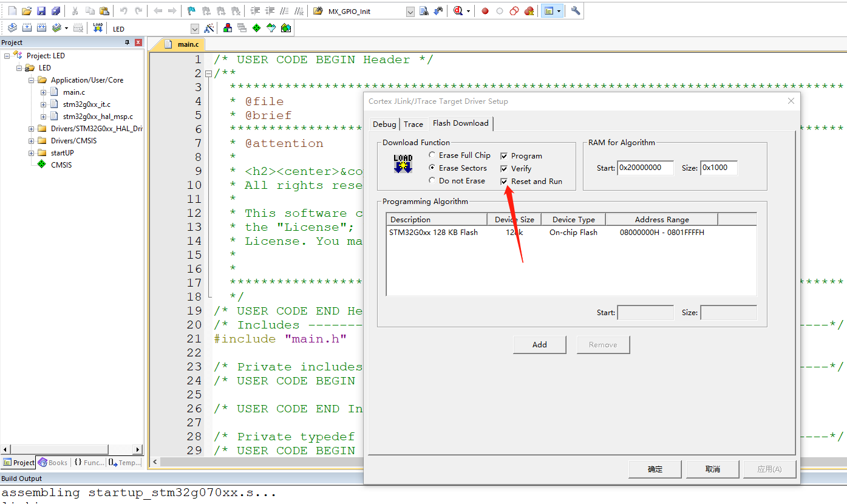Pin the Project panel

pyautogui.click(x=127, y=43)
